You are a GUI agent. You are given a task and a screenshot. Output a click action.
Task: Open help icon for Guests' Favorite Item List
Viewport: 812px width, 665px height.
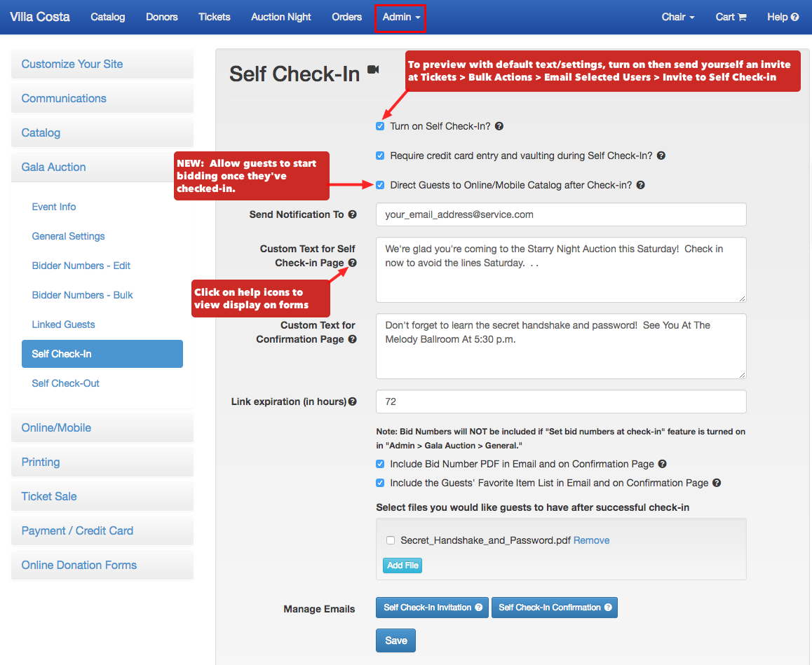click(x=717, y=483)
